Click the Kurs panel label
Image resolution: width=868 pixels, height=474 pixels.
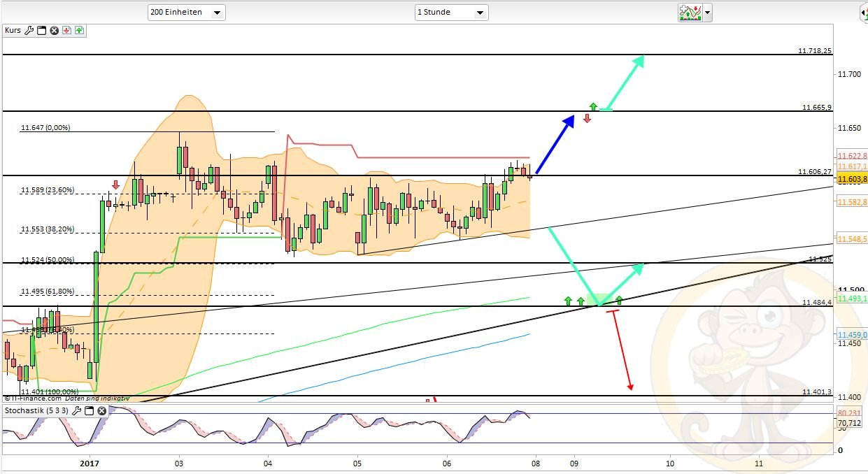click(13, 30)
